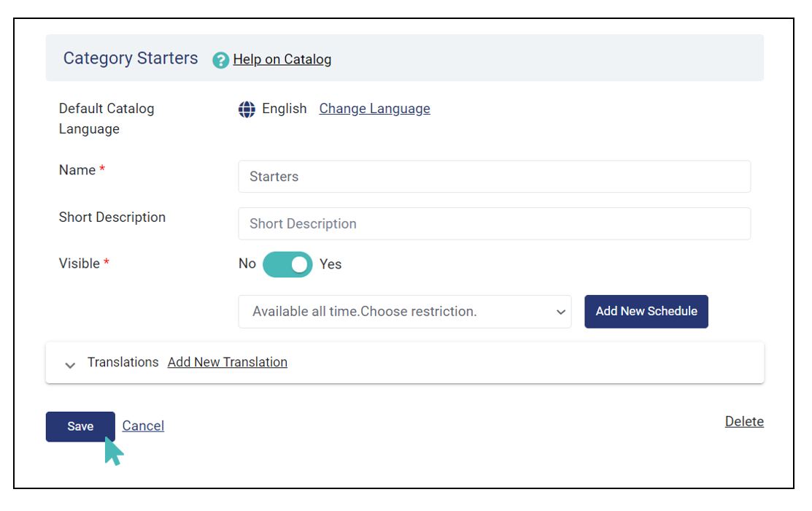Screen dimensions: 812x511
Task: Click the Change Language link
Action: 374,108
